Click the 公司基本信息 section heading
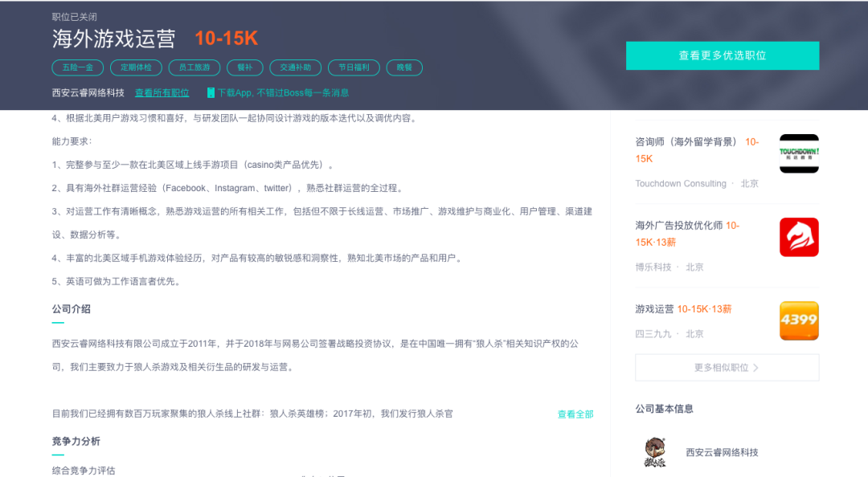 pyautogui.click(x=665, y=409)
